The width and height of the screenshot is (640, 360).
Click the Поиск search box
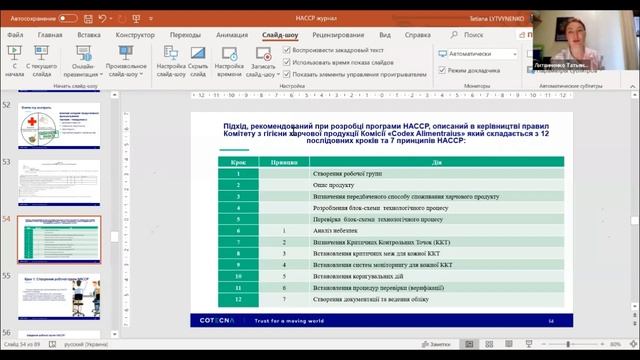pyautogui.click(x=467, y=35)
